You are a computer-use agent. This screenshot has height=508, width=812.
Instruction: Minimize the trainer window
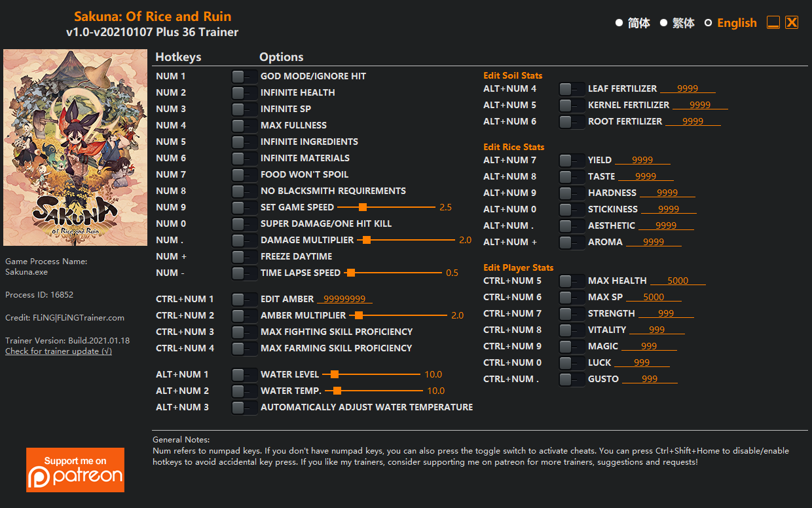tap(773, 23)
